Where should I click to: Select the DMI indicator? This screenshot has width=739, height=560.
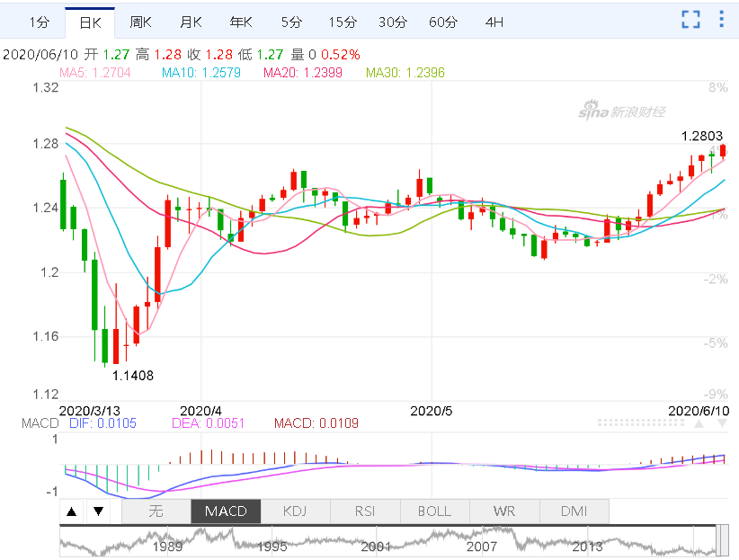pos(574,511)
